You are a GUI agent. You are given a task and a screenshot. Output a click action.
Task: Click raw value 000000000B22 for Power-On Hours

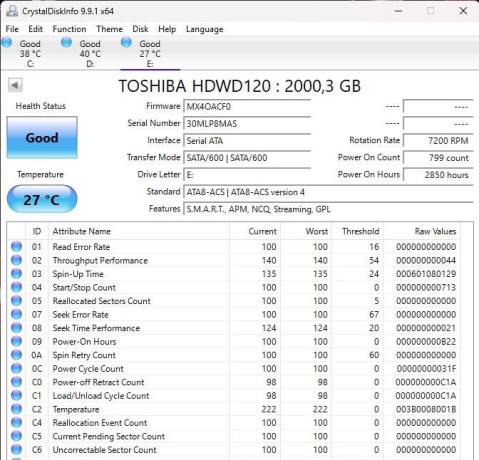pos(426,342)
